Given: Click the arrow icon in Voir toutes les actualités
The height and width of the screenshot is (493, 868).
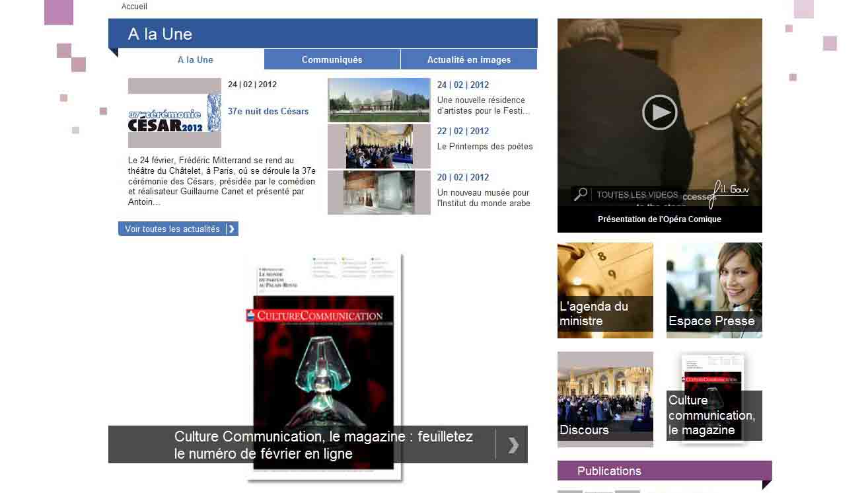Looking at the screenshot, I should click(231, 229).
